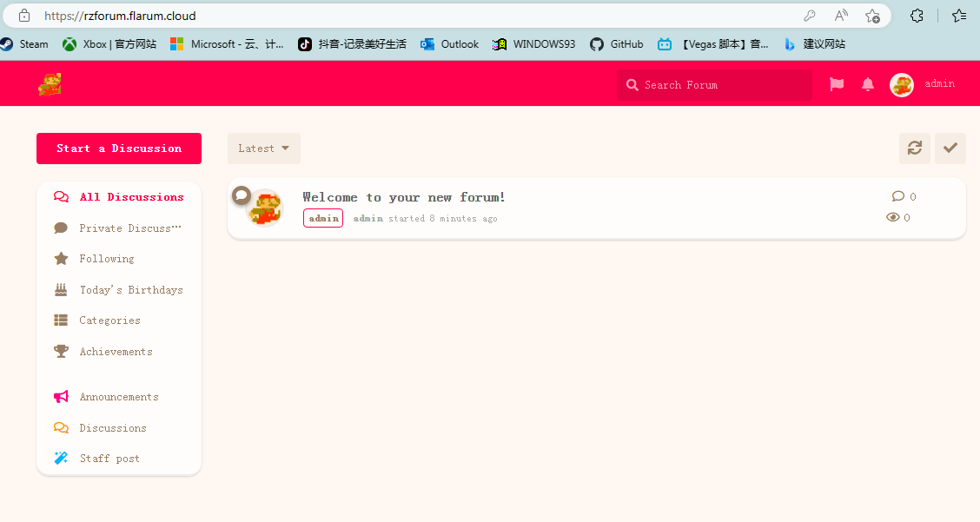The width and height of the screenshot is (980, 522).
Task: Open the flags icon in header
Action: point(837,84)
